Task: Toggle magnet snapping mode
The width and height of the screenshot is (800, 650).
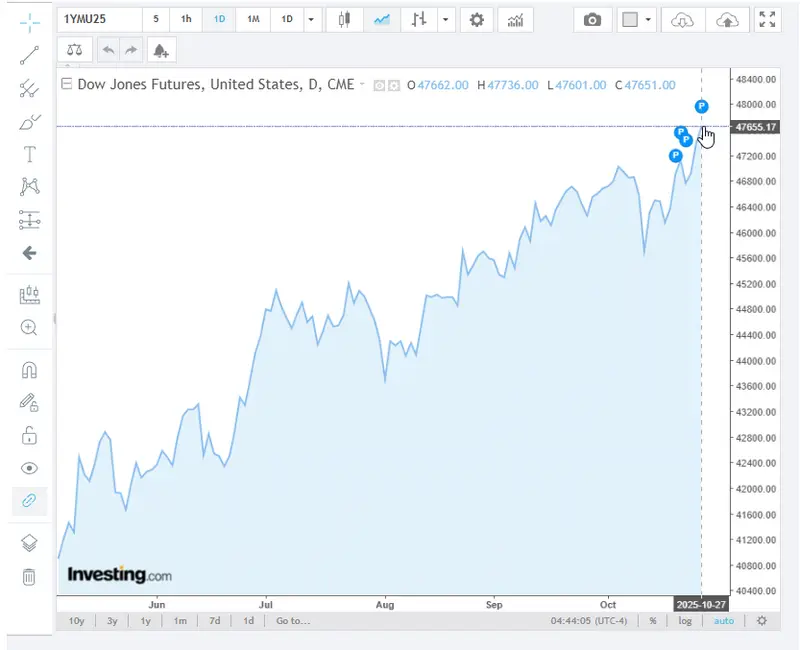Action: [x=29, y=370]
